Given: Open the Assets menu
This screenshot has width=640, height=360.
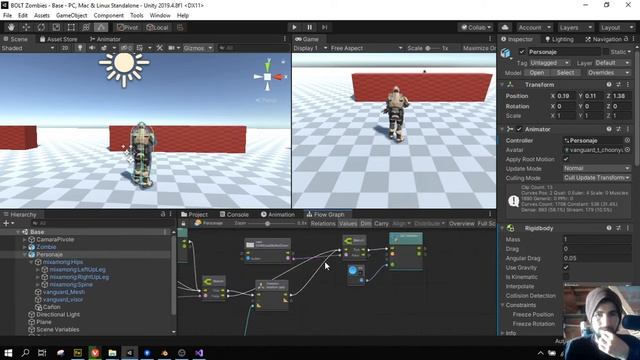Looking at the screenshot, I should (x=42, y=16).
